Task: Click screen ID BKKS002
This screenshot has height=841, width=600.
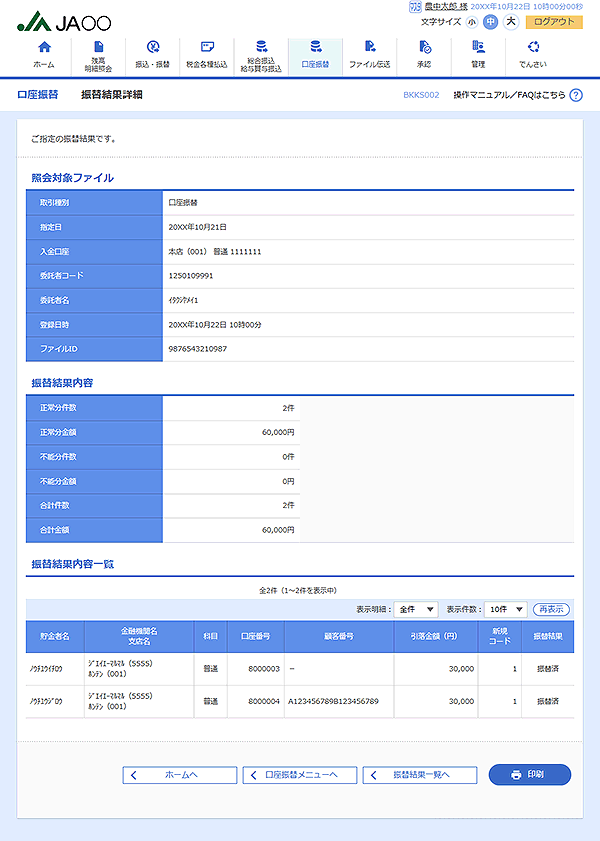Action: click(421, 95)
